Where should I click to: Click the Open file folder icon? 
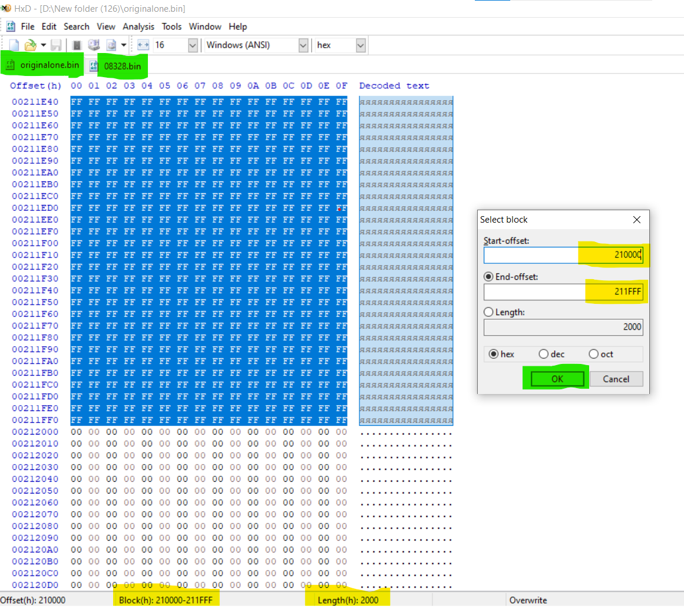(x=30, y=45)
